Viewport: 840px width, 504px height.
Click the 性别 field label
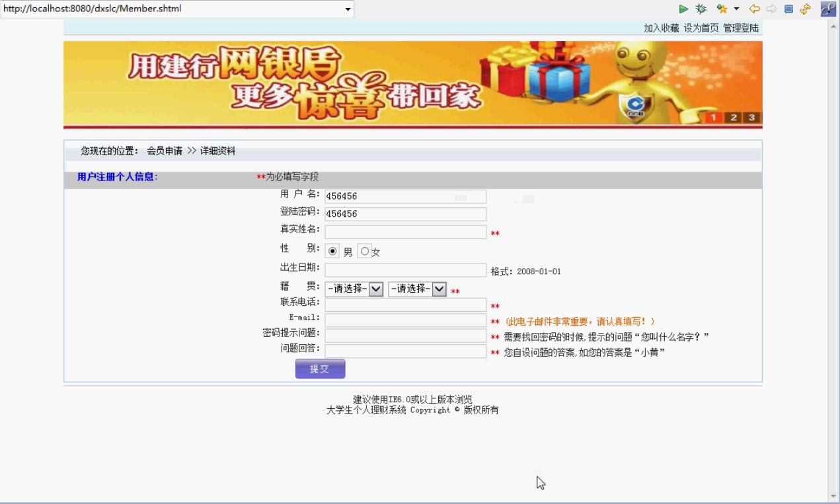[300, 248]
